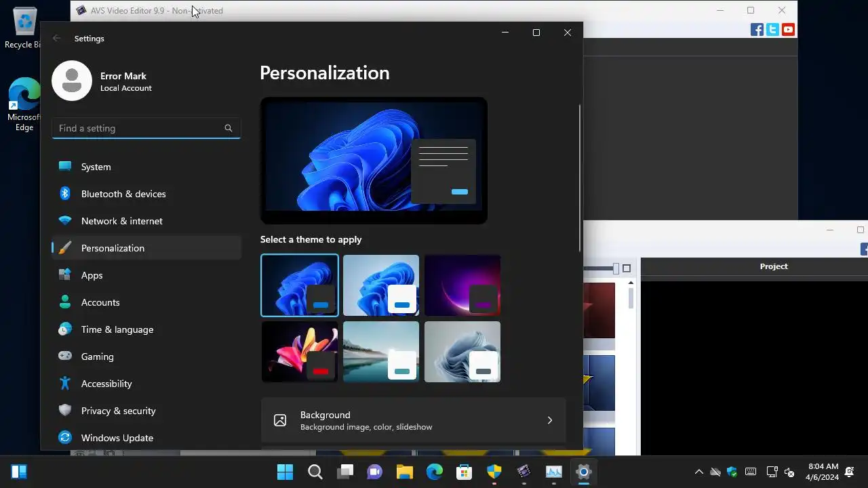Click the Background picture icon
This screenshot has width=868, height=488.
[x=280, y=420]
